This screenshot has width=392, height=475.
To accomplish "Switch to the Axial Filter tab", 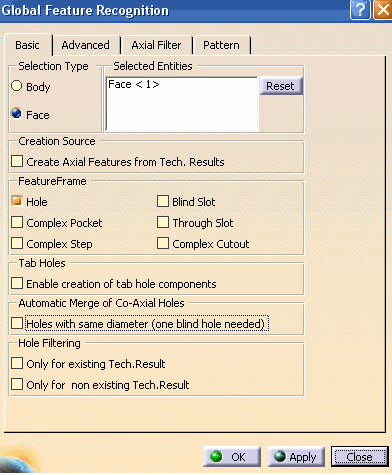I will 156,45.
